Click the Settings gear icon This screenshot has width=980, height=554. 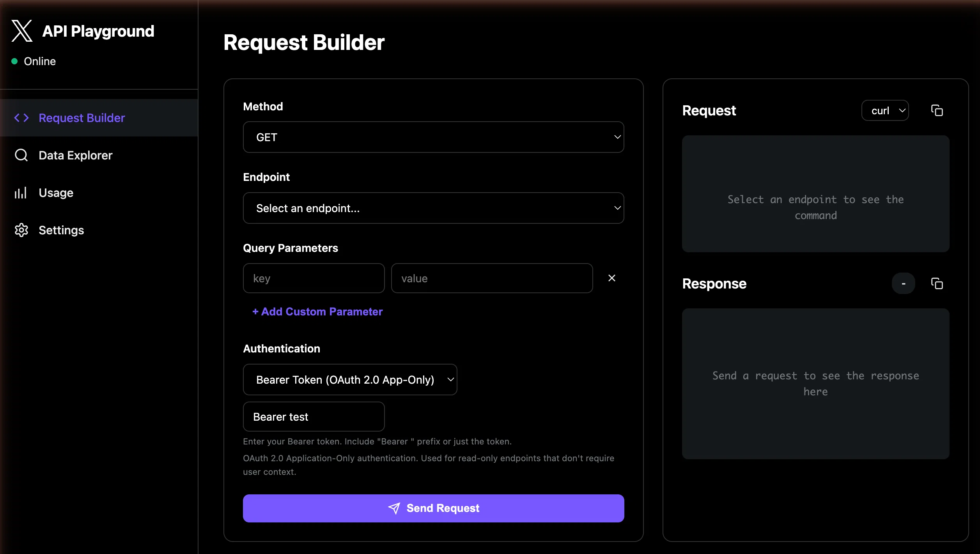pos(21,230)
